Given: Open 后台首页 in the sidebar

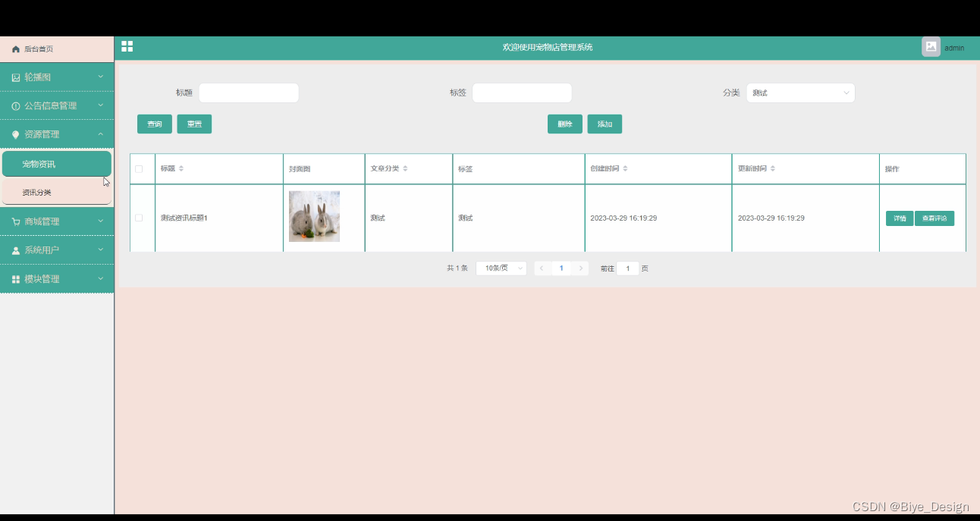Looking at the screenshot, I should [57, 49].
